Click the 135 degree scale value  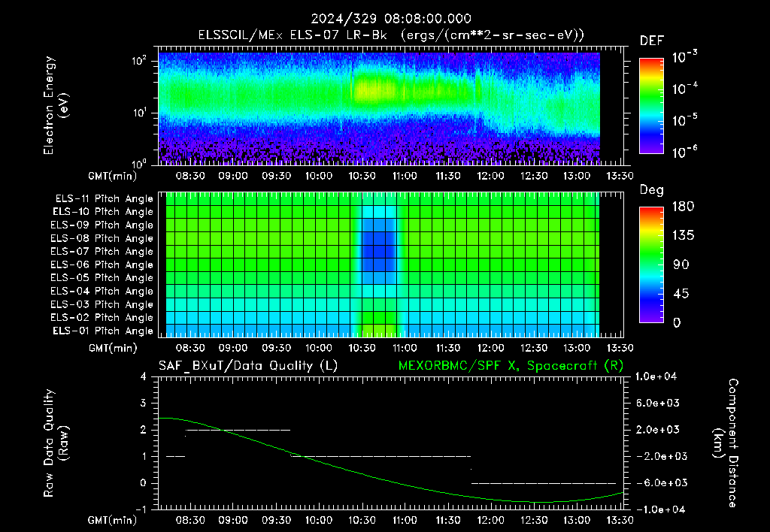[x=683, y=236]
